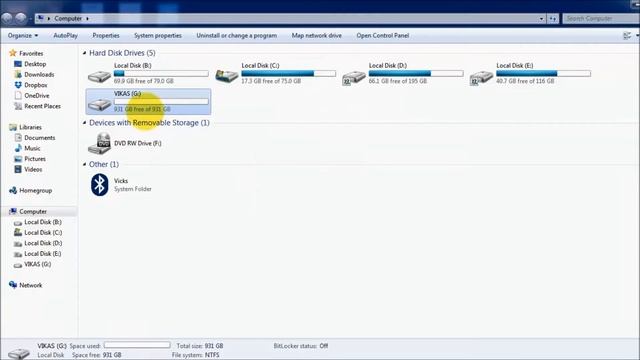
Task: Open System properties from toolbar
Action: tap(158, 36)
